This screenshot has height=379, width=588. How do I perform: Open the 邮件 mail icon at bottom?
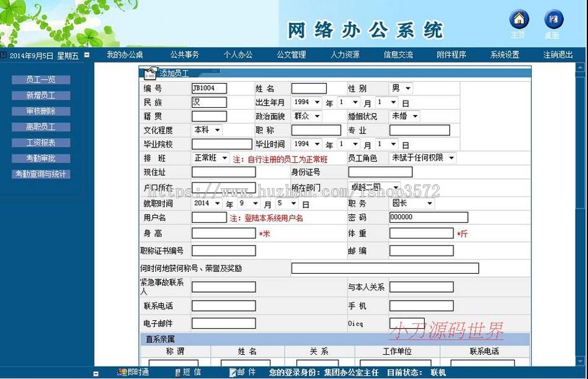pyautogui.click(x=233, y=372)
